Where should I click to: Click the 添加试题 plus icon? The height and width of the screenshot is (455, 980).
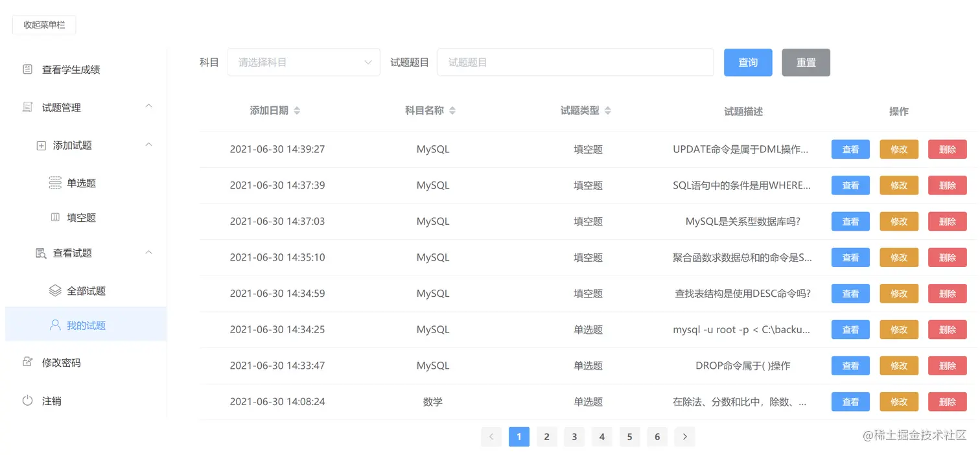tap(41, 146)
